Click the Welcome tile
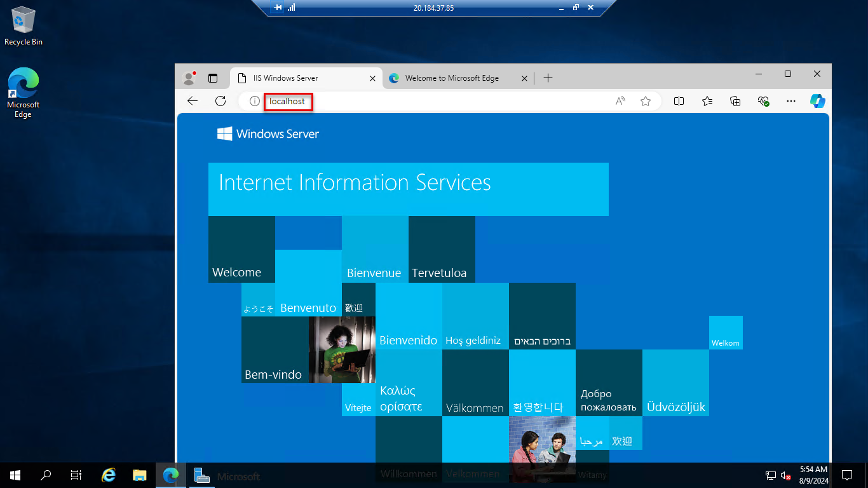This screenshot has height=488, width=868. [x=241, y=249]
